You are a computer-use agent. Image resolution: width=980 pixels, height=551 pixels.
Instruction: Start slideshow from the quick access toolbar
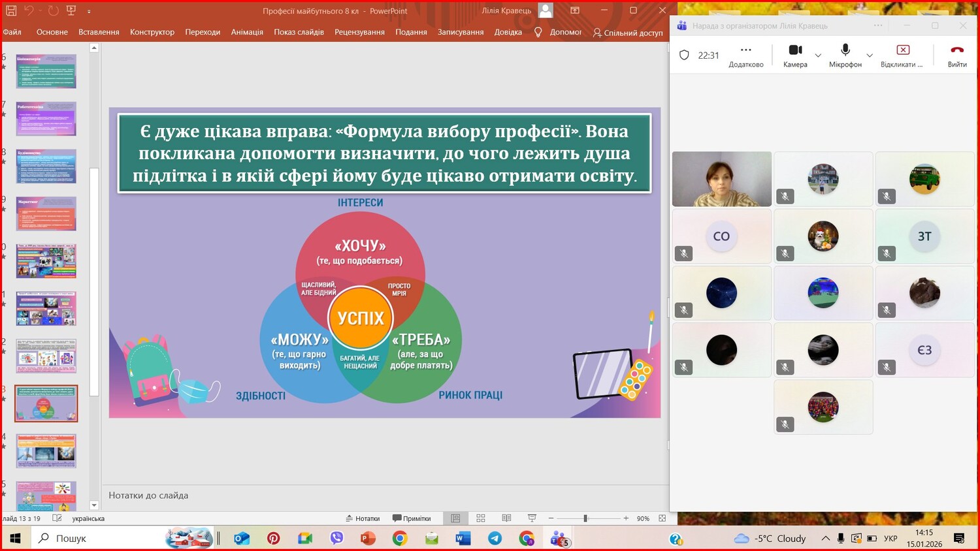pos(71,10)
